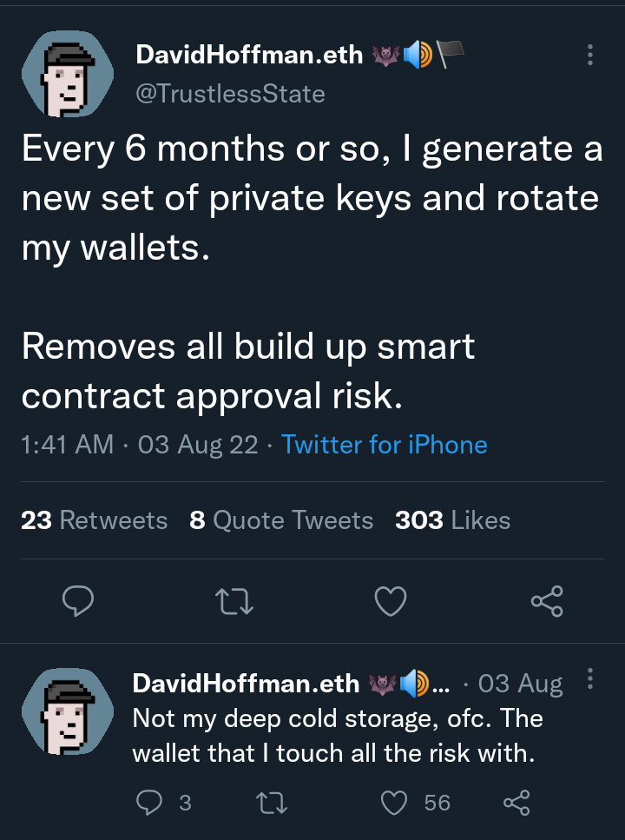Screen dimensions: 625x840
Task: Open DavidHoffman.eth name in main tweet
Action: click(249, 55)
